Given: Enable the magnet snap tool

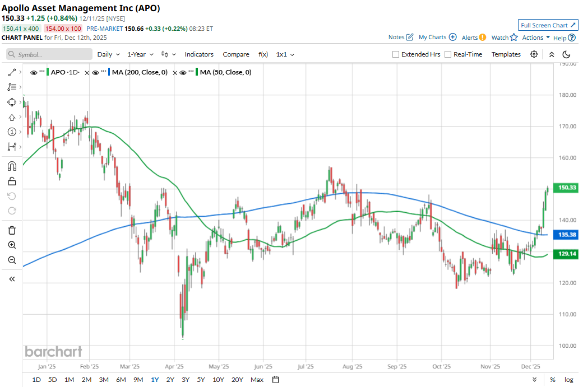Looking at the screenshot, I should [x=12, y=166].
